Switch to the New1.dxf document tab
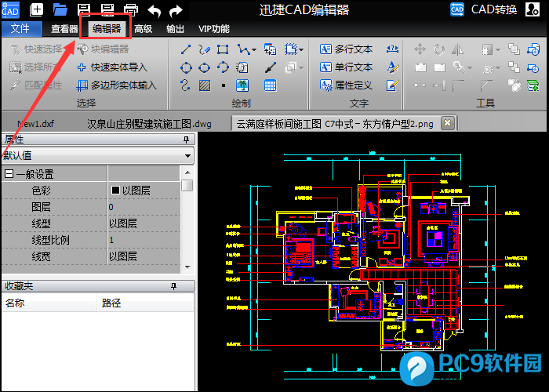The image size is (549, 392). 36,124
